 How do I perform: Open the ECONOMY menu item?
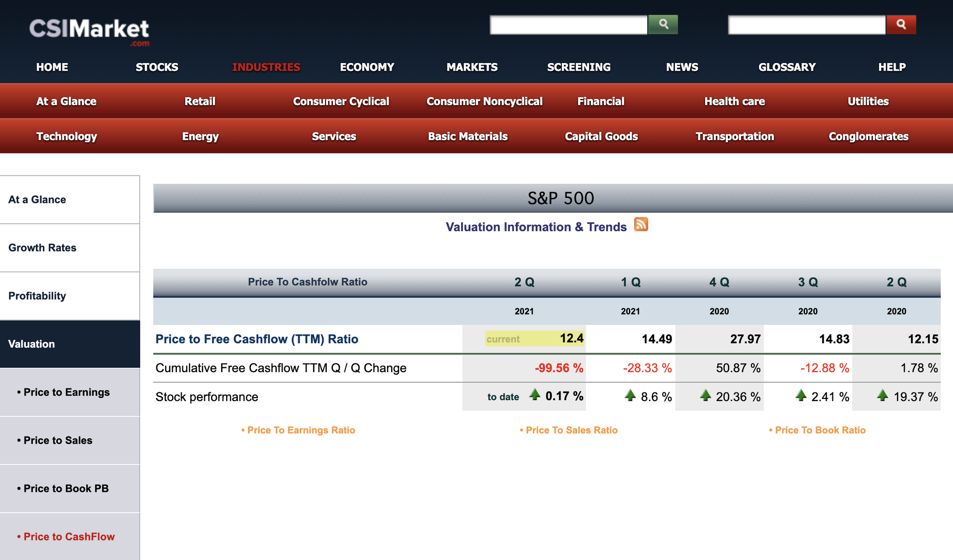coord(367,67)
